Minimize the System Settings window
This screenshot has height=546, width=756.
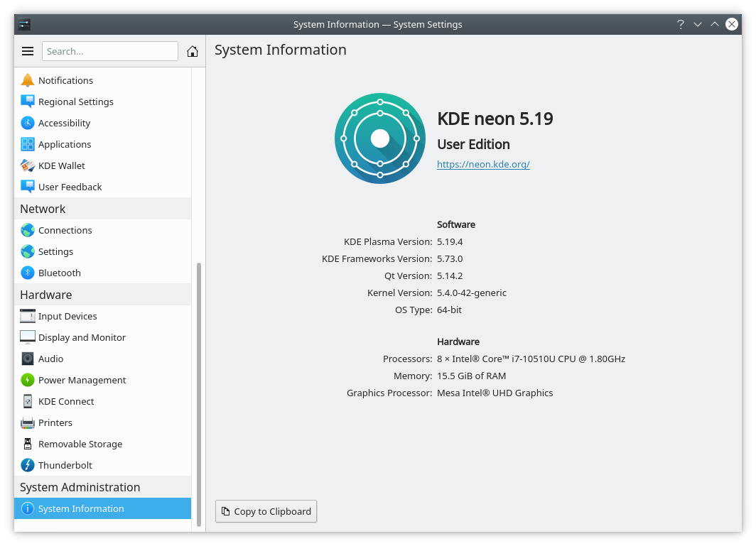[x=697, y=24]
